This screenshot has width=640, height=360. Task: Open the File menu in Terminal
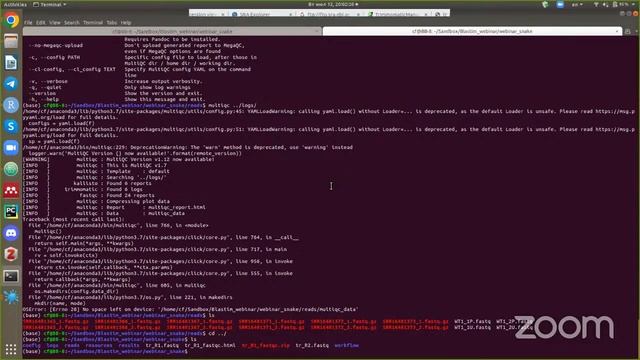28,22
